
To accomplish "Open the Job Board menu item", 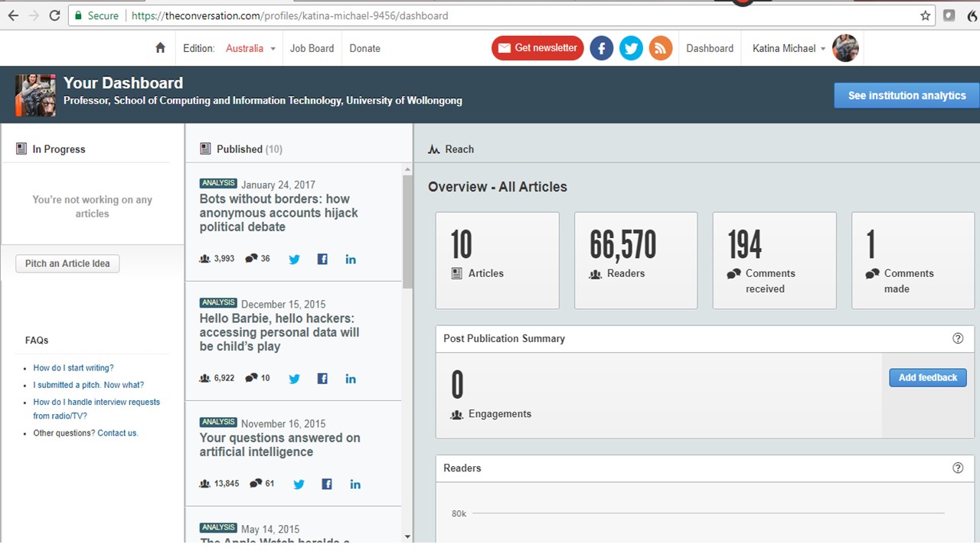I will pyautogui.click(x=312, y=48).
